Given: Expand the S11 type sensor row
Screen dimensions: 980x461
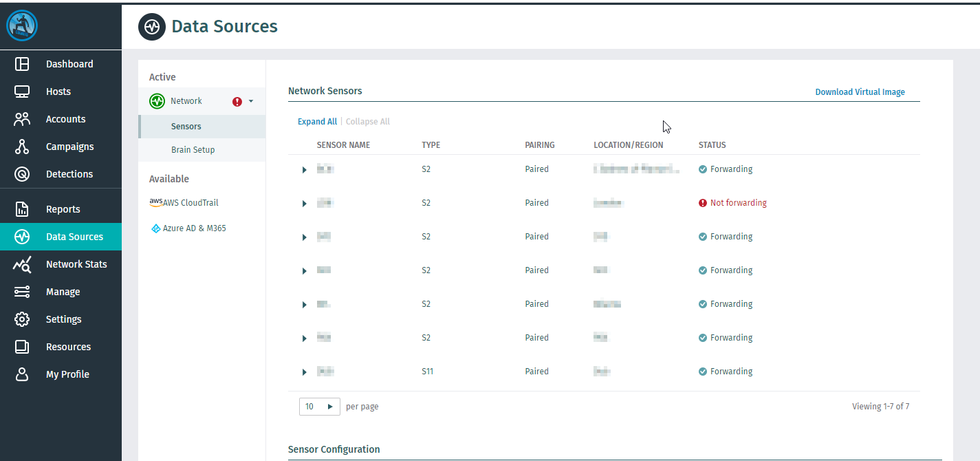Looking at the screenshot, I should click(305, 372).
